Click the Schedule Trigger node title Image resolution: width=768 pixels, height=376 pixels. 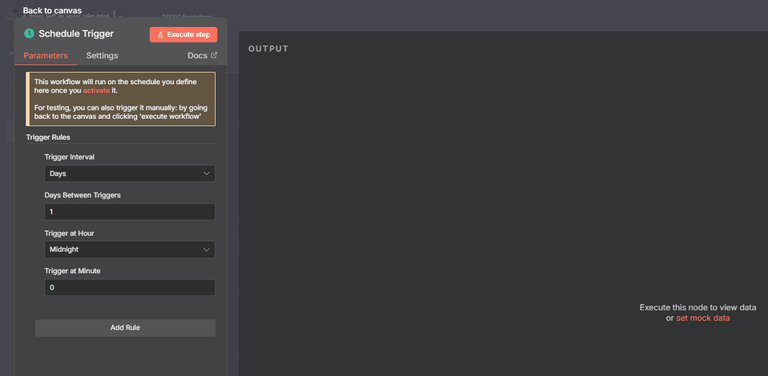click(x=76, y=34)
